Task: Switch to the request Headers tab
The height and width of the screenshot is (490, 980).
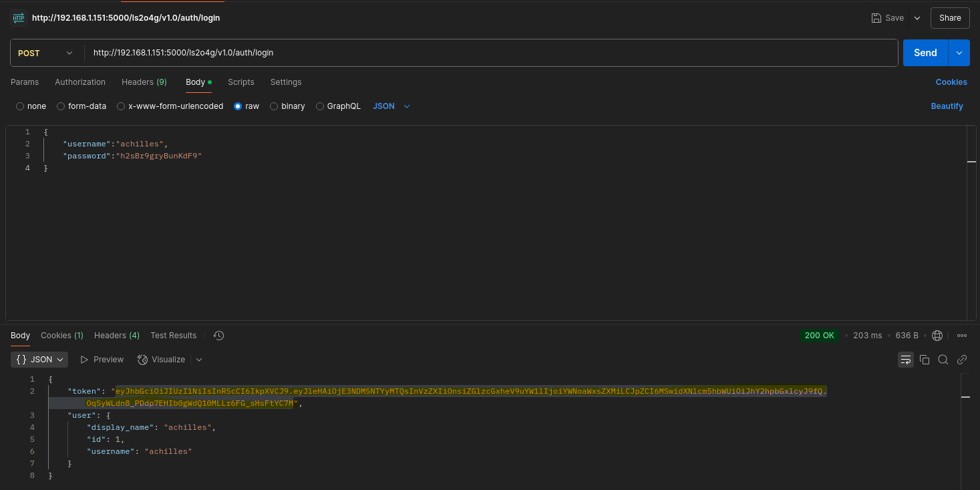Action: pyautogui.click(x=144, y=82)
